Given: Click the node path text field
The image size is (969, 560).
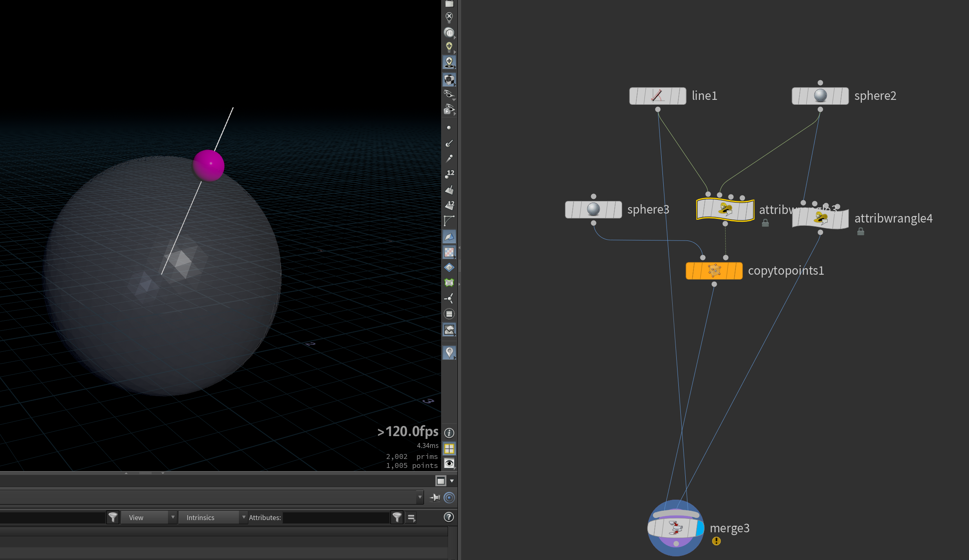Looking at the screenshot, I should (x=208, y=497).
